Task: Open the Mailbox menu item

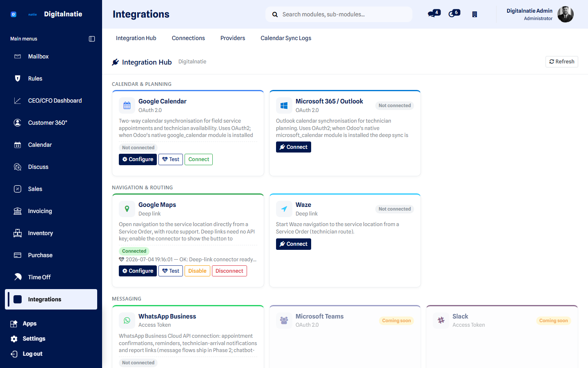Action: click(x=51, y=56)
